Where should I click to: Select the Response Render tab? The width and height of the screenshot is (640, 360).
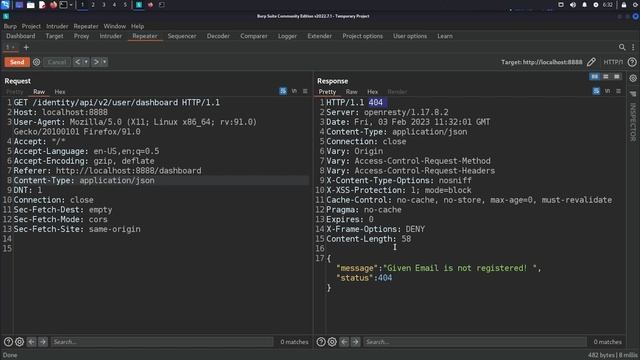397,92
